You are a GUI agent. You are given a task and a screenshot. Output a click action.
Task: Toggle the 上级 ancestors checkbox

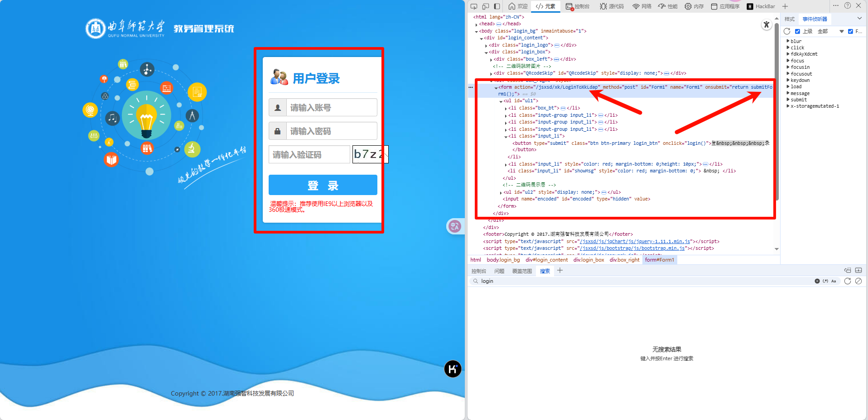[x=798, y=31]
